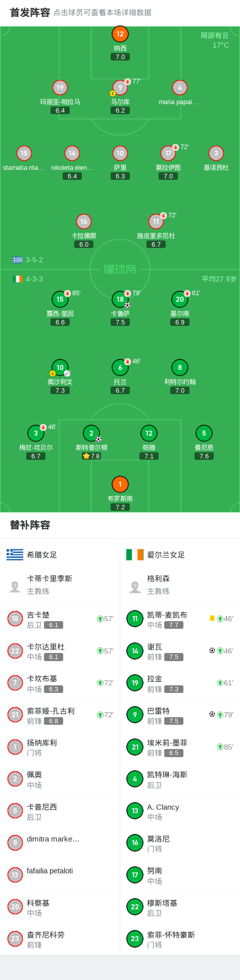The height and width of the screenshot is (980, 240).
Task: Click the Ireland flag next to 爱尔兰女足
Action: [x=135, y=554]
